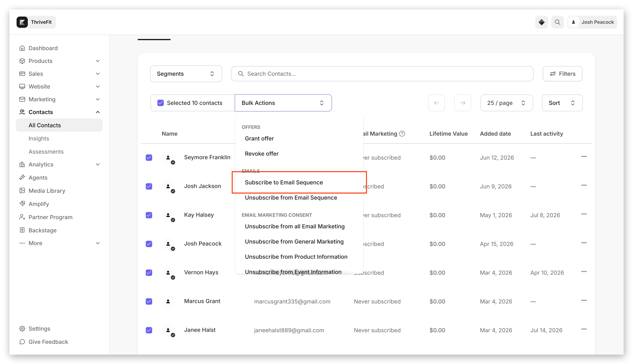
Task: Click the Search Contacts input field
Action: coord(382,74)
